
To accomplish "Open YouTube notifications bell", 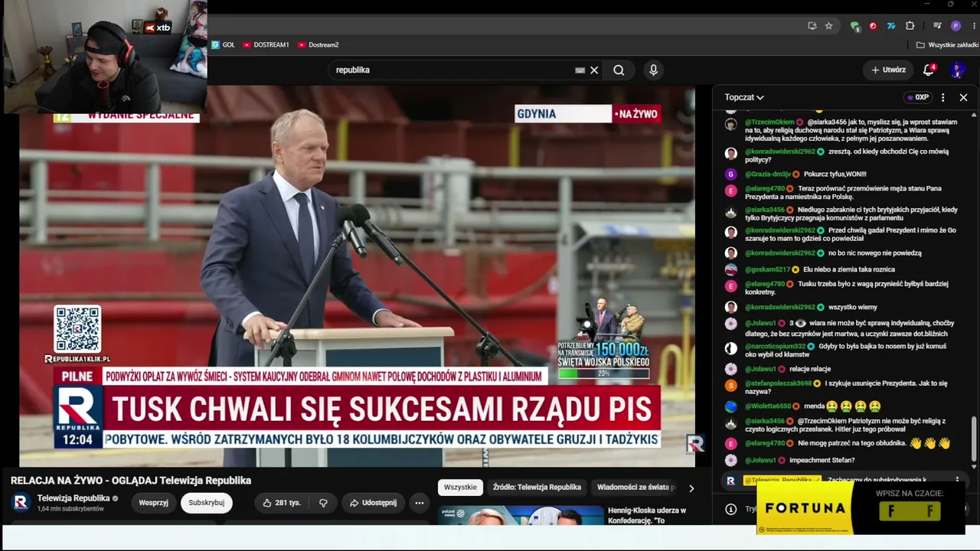I will click(x=929, y=70).
